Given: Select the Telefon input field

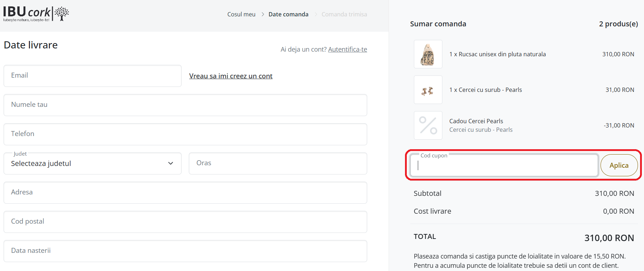Looking at the screenshot, I should click(185, 134).
